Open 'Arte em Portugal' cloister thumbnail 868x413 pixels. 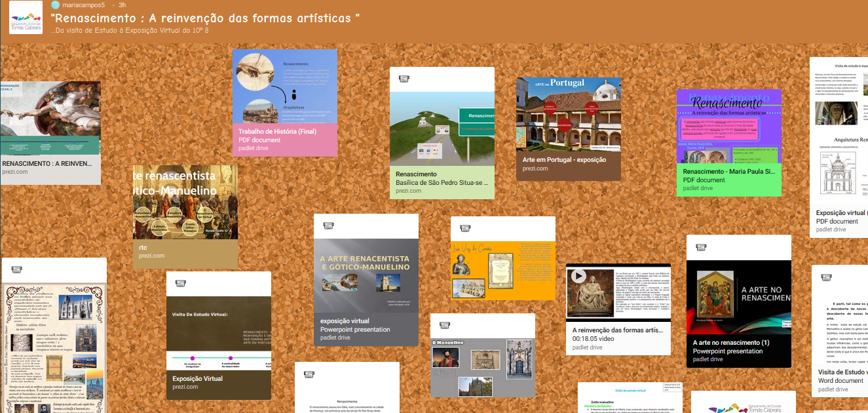(x=569, y=114)
